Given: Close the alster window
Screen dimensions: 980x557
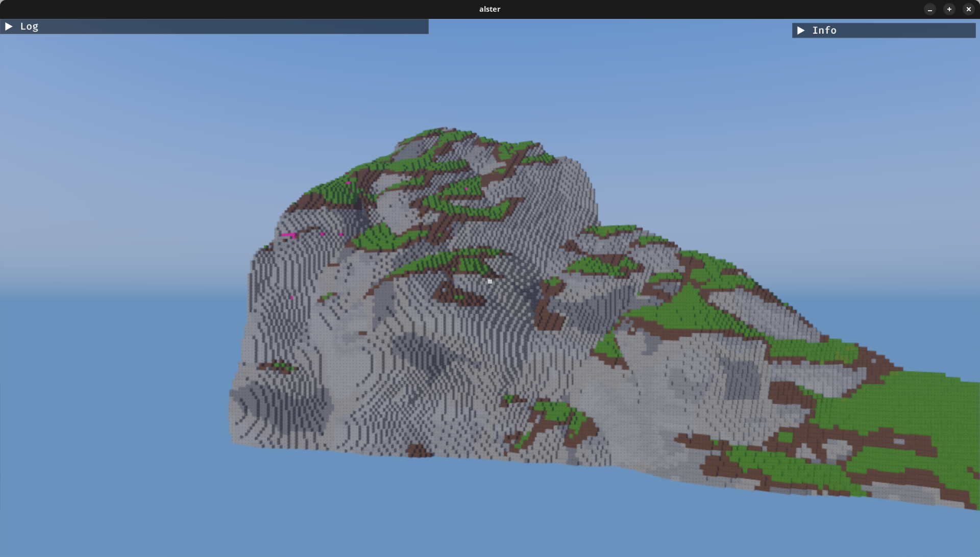Looking at the screenshot, I should (x=969, y=9).
